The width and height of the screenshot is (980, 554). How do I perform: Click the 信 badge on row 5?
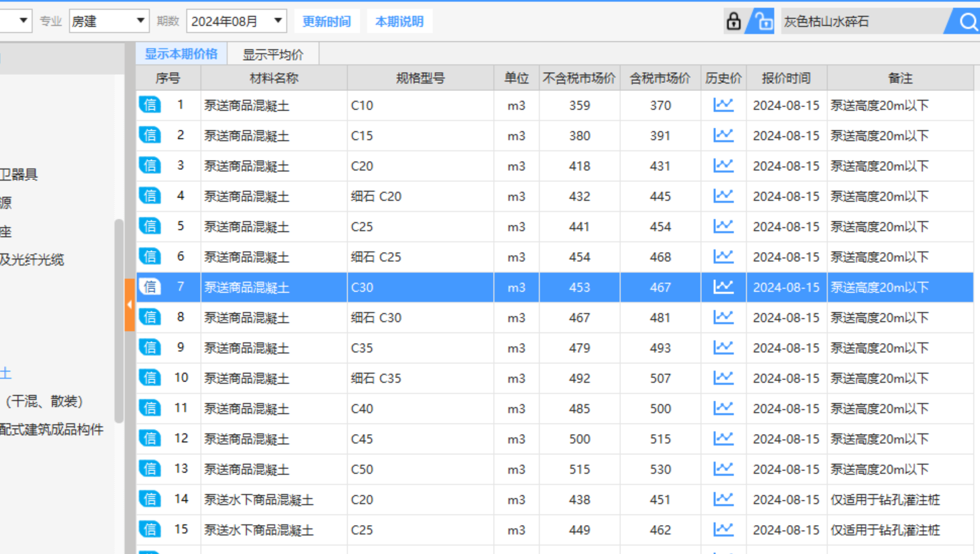click(150, 226)
